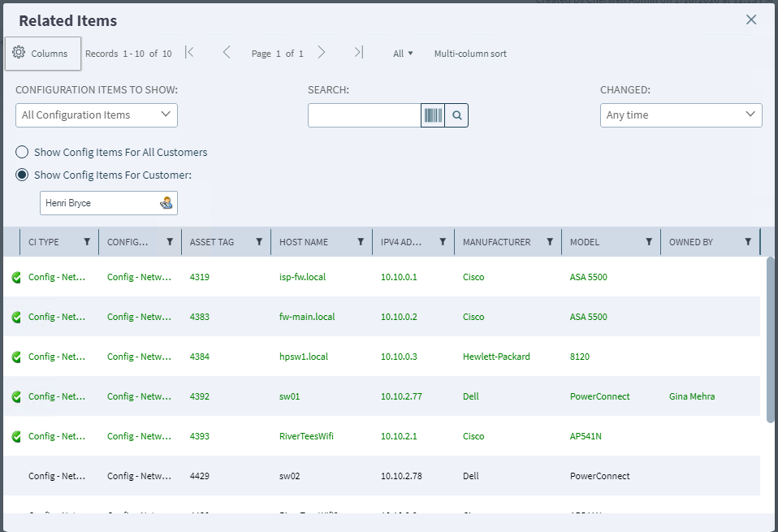Screen dimensions: 778x532
Task: Click the Columns button
Action: (x=42, y=54)
